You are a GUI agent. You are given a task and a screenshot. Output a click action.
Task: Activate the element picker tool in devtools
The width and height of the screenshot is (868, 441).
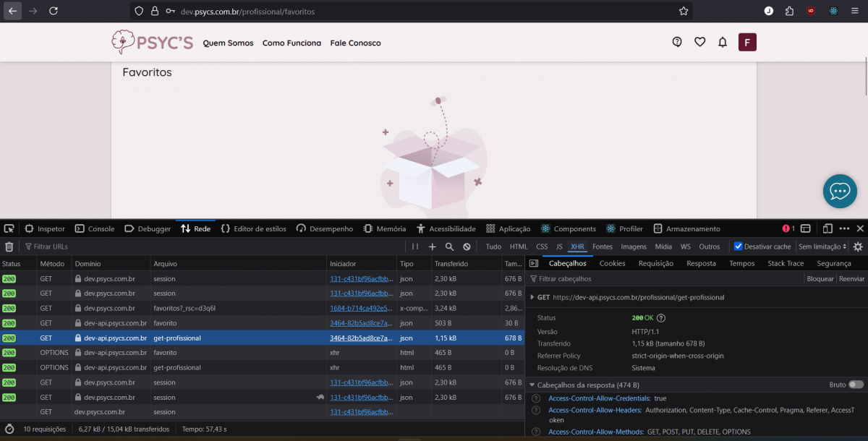(x=9, y=228)
